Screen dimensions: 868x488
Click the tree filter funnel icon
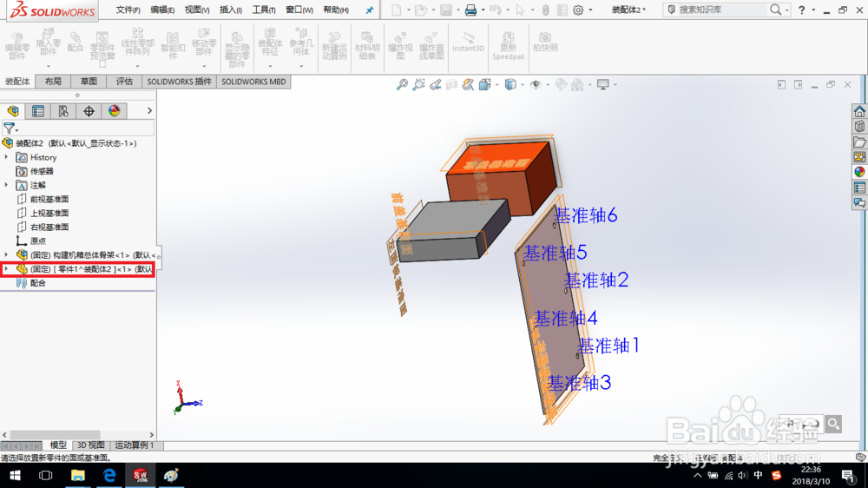[9, 129]
